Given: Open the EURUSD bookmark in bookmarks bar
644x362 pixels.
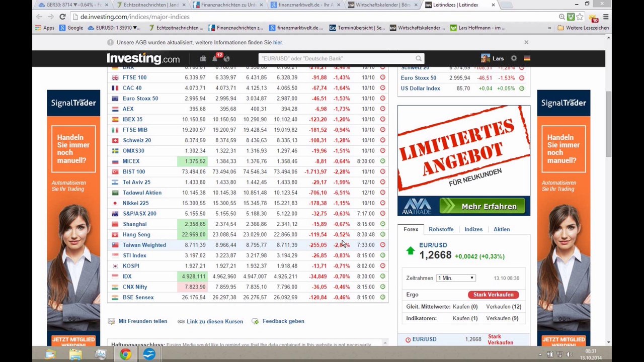Looking at the screenshot, I should 114,28.
